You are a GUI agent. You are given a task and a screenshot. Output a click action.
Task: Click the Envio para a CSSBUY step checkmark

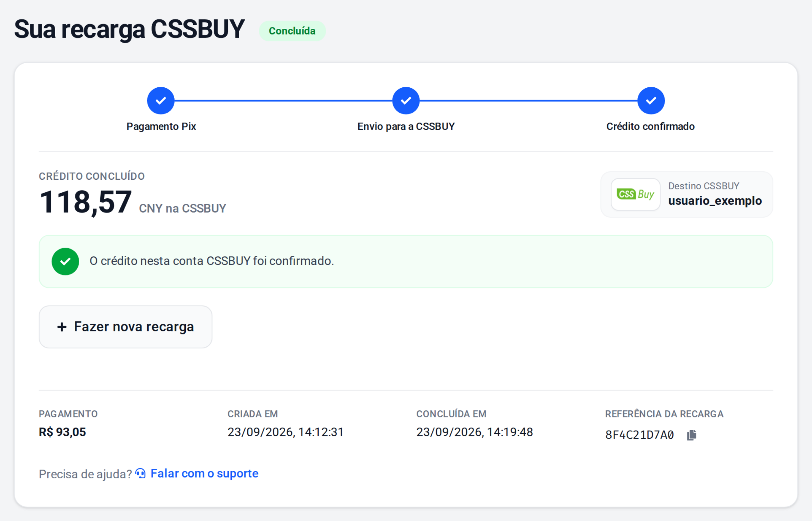pos(406,101)
